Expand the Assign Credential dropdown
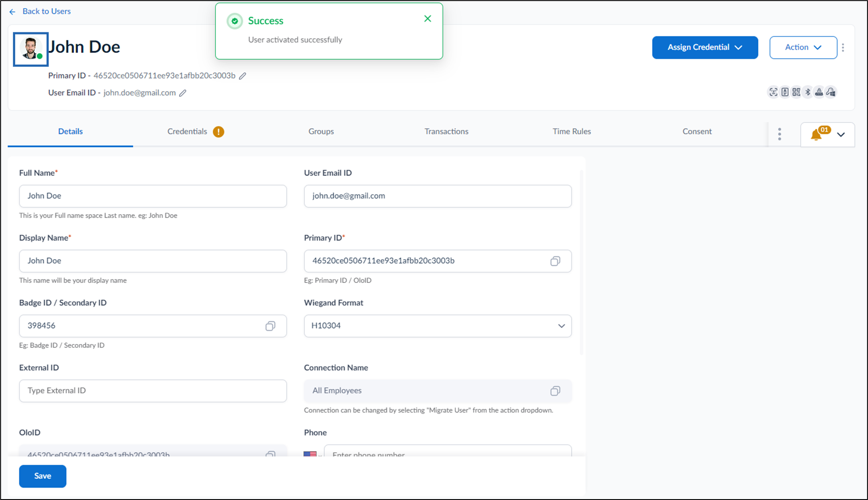The height and width of the screenshot is (500, 868). pos(705,47)
